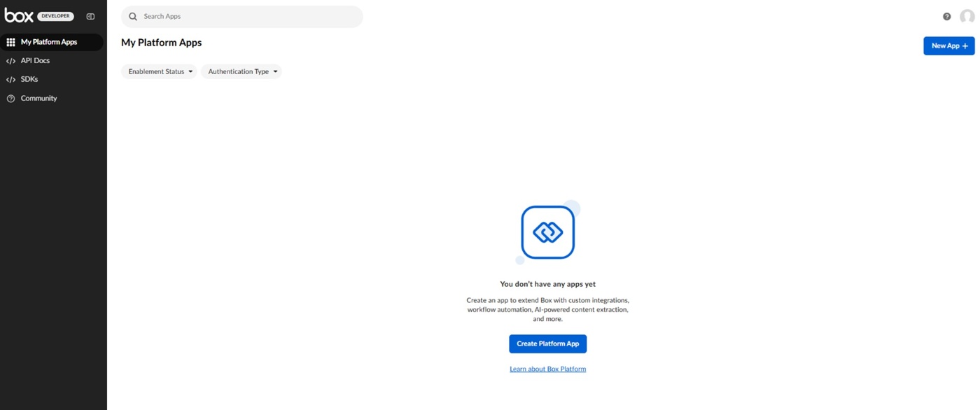Viewport: 980px width, 410px height.
Task: Click the Box Developer logo
Action: coord(38,15)
